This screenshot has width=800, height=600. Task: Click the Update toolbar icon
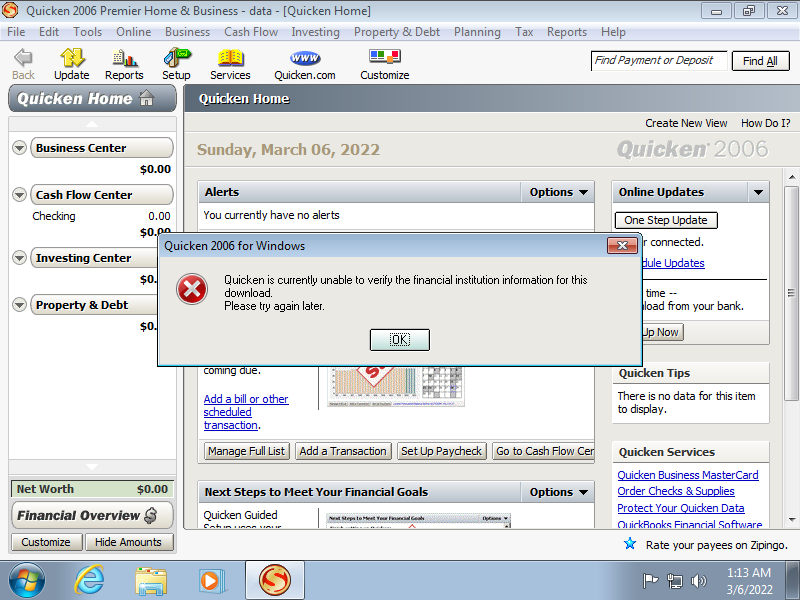pyautogui.click(x=71, y=58)
